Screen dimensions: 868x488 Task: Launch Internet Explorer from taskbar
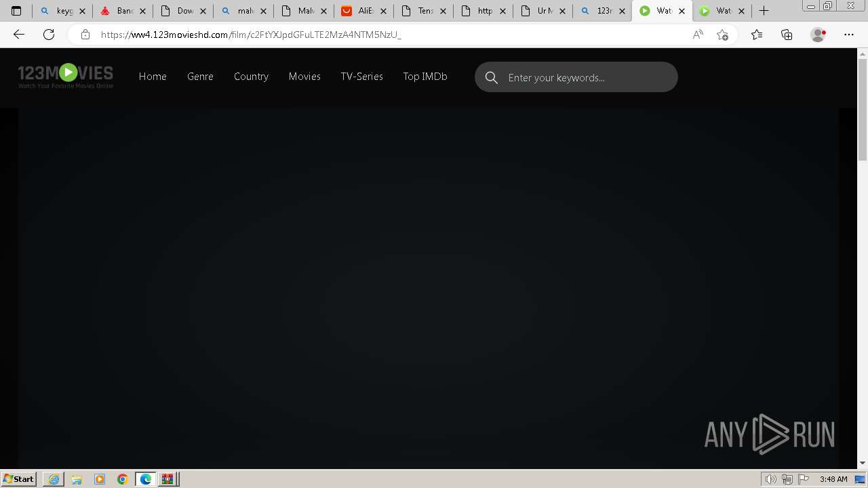[54, 479]
